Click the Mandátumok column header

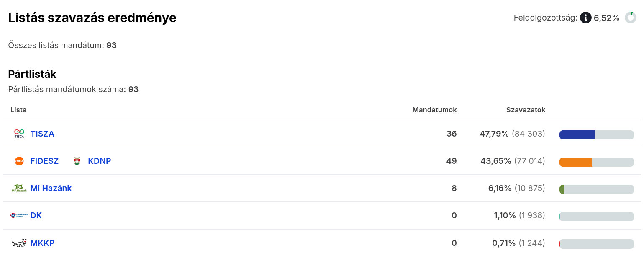(x=434, y=110)
